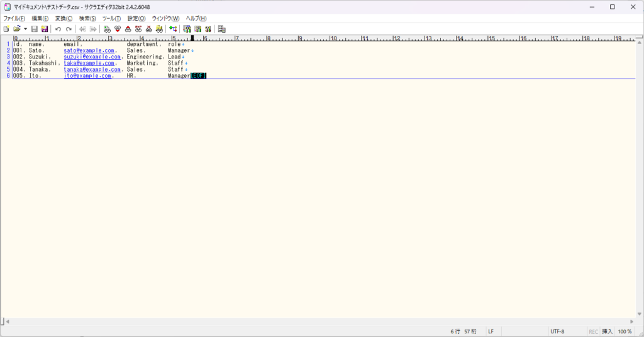Viewport: 644px width, 337px height.
Task: Click the New file toolbar icon
Action: pos(6,29)
